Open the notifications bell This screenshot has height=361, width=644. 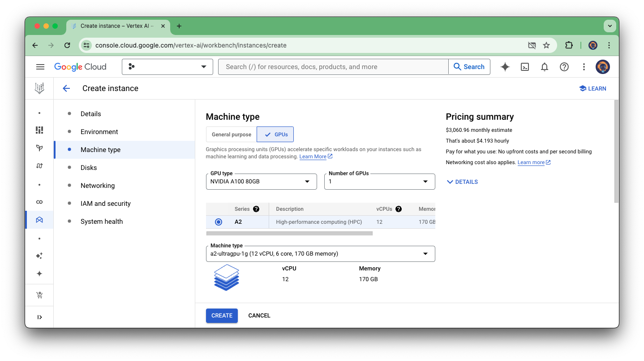tap(544, 66)
